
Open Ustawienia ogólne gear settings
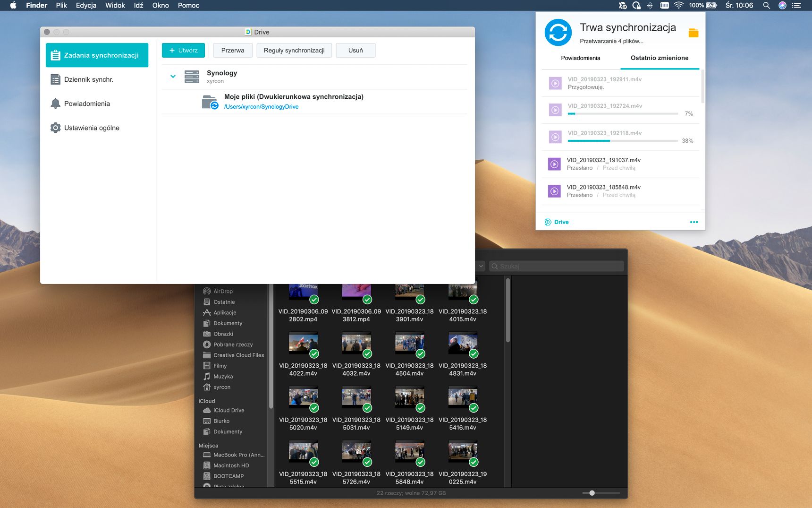(x=55, y=128)
